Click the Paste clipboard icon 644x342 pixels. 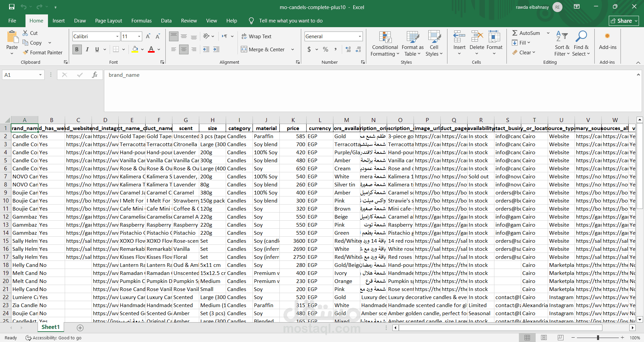(12, 37)
